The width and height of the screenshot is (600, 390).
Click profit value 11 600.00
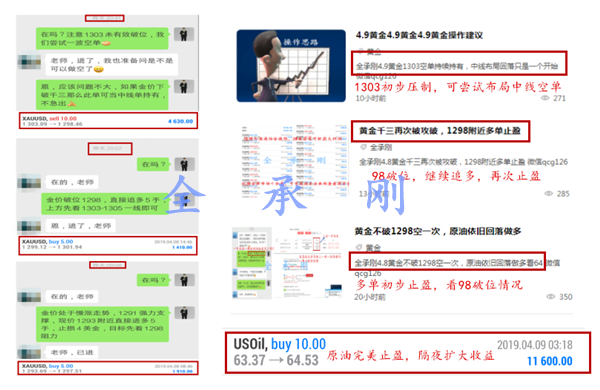click(x=549, y=361)
